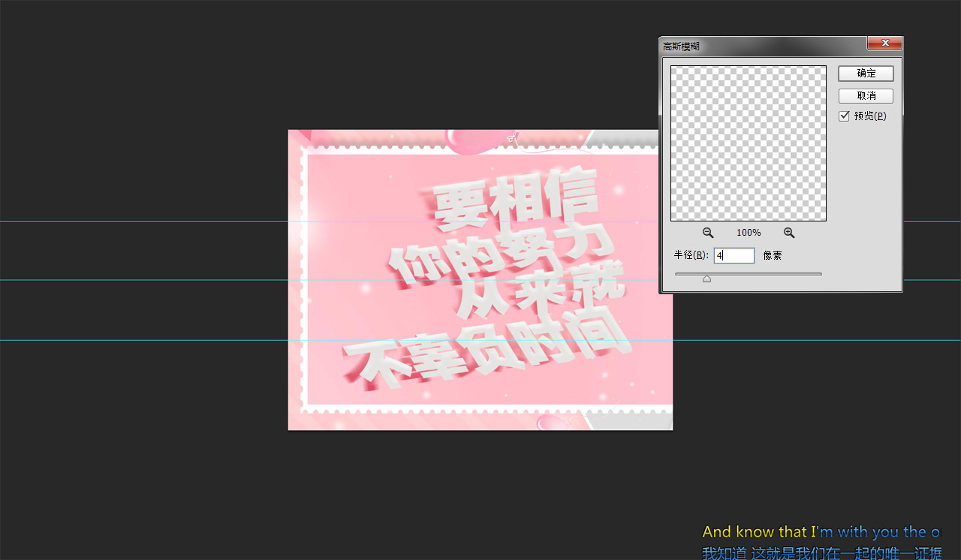Click the radius slider handle
This screenshot has width=961, height=560.
point(706,278)
